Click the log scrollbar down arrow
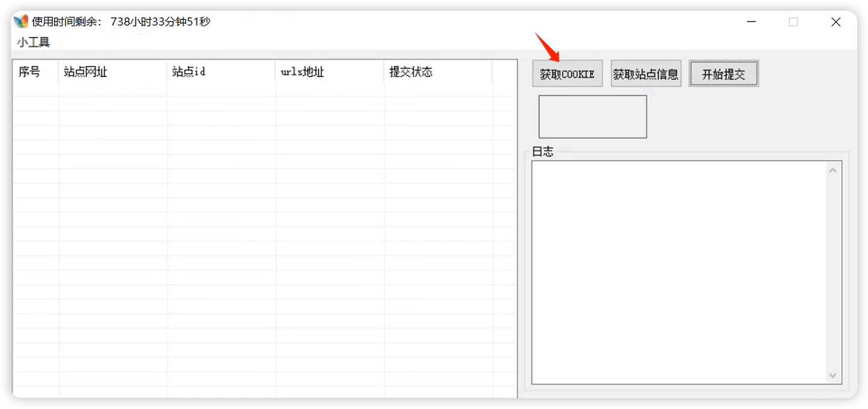 (833, 375)
